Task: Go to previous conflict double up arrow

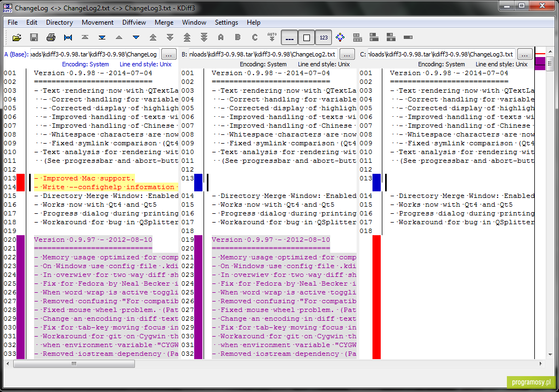Action: (x=153, y=37)
